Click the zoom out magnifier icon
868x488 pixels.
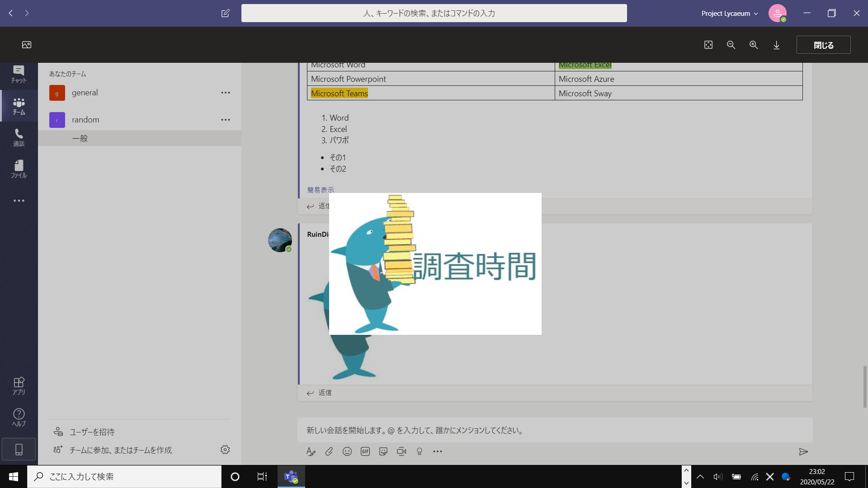(x=731, y=45)
